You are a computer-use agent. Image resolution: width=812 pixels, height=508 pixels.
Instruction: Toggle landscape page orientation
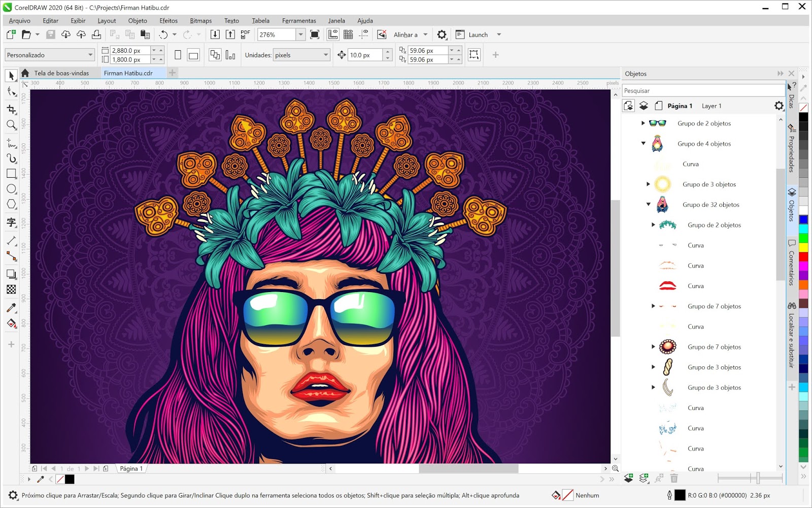(193, 54)
